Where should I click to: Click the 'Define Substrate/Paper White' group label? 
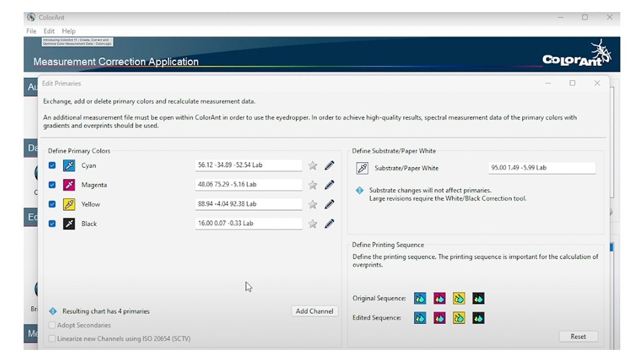[x=394, y=151]
